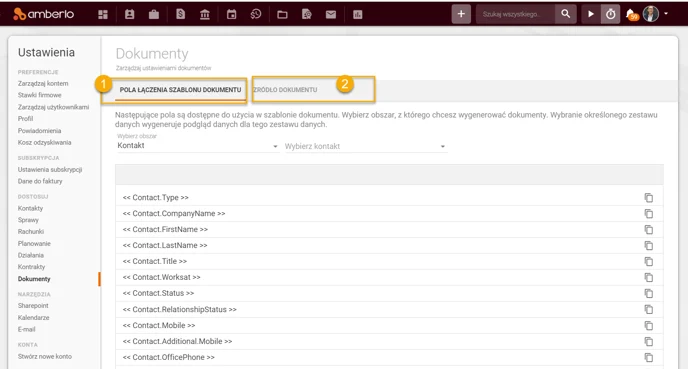Image resolution: width=688 pixels, height=369 pixels.
Task: Click the magnifier search button
Action: [x=566, y=14]
